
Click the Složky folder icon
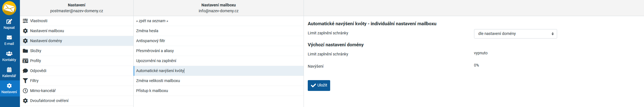[x=25, y=51]
